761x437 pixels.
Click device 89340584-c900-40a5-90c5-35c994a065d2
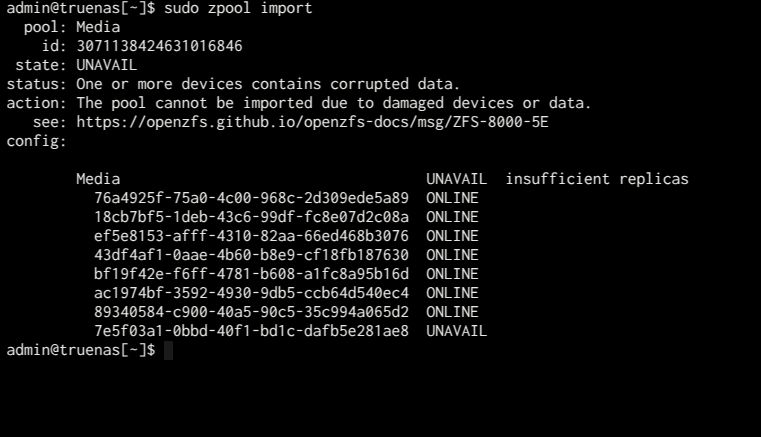tap(251, 312)
